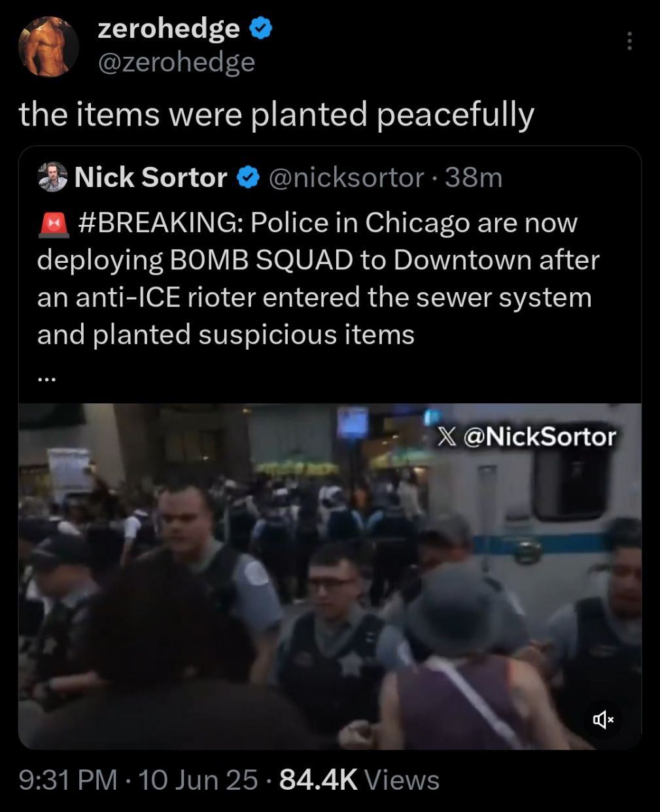This screenshot has width=660, height=812.
Task: Click the 38m timestamp on the quoted tweet
Action: pyautogui.click(x=474, y=177)
